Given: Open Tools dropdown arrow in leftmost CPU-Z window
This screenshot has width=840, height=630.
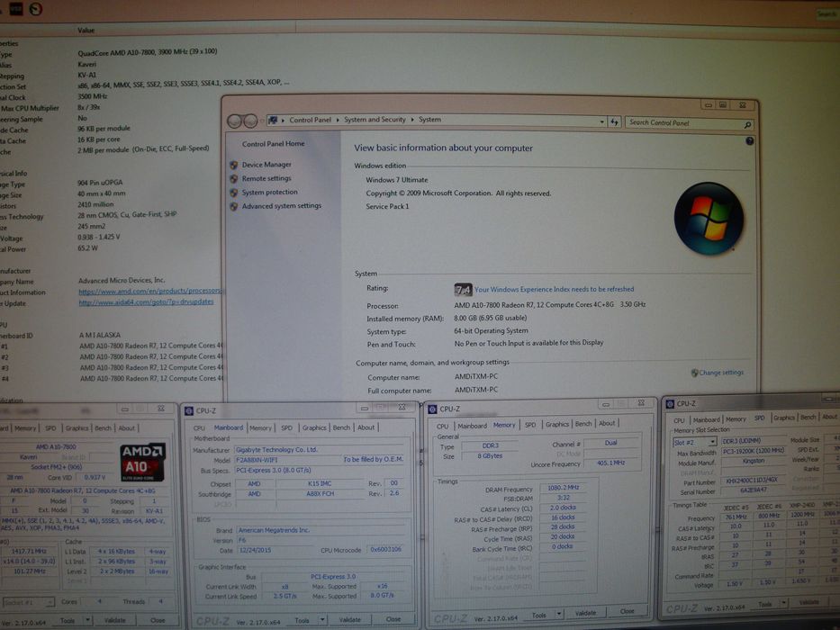Looking at the screenshot, I should click(x=87, y=620).
